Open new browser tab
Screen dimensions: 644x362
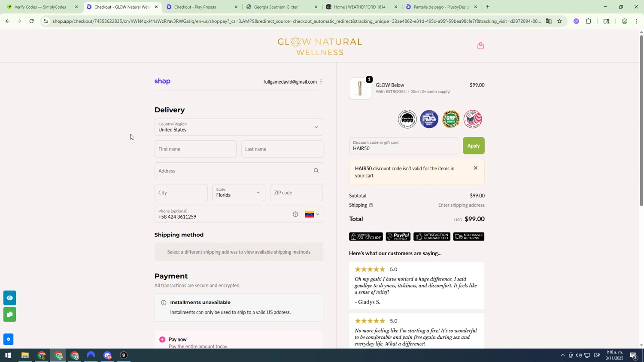[x=487, y=7]
